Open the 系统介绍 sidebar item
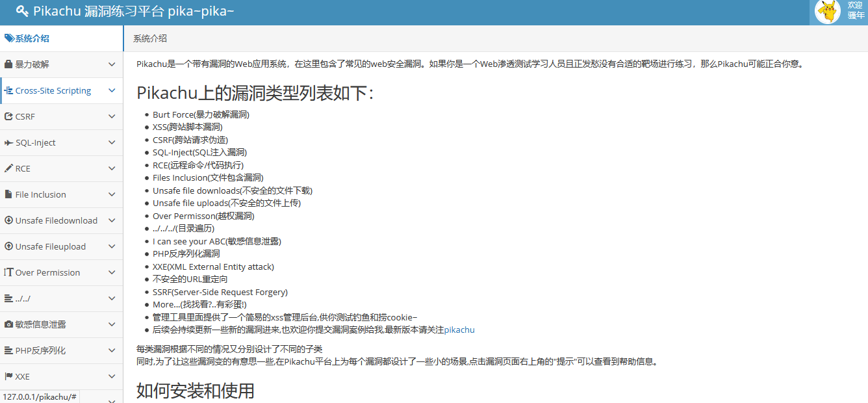The width and height of the screenshot is (868, 403). click(x=61, y=38)
